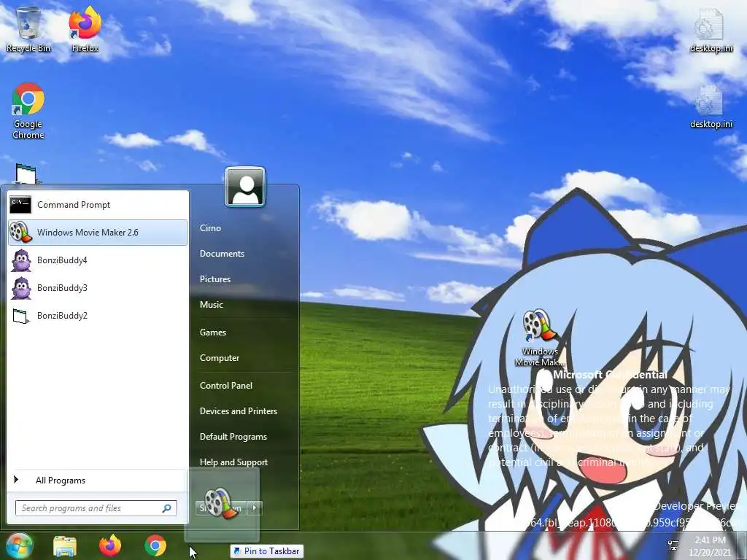Open Control Panel from Start menu
This screenshot has height=560, width=747.
click(226, 386)
